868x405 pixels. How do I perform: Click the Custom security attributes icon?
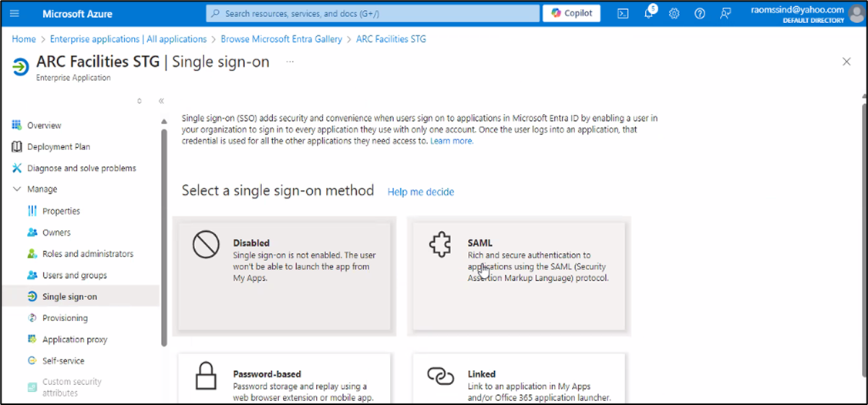32,386
